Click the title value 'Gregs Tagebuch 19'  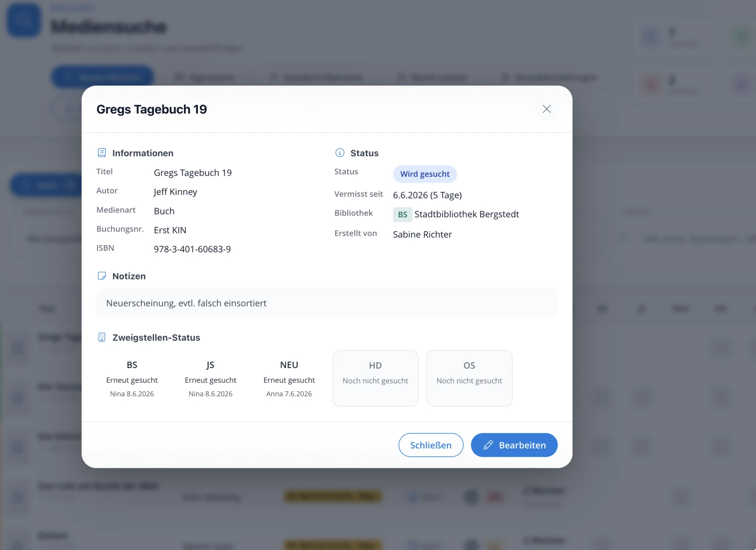193,173
